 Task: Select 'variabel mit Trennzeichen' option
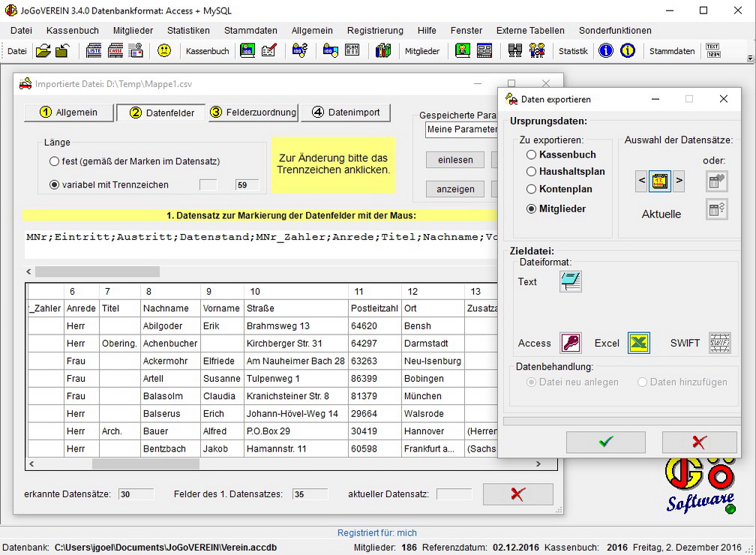tap(55, 184)
